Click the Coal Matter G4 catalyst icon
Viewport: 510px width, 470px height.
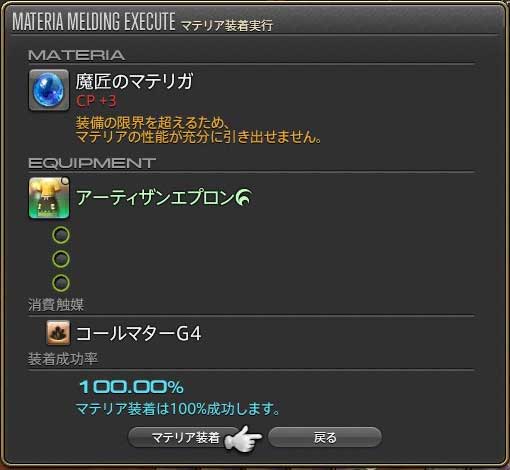pos(58,333)
